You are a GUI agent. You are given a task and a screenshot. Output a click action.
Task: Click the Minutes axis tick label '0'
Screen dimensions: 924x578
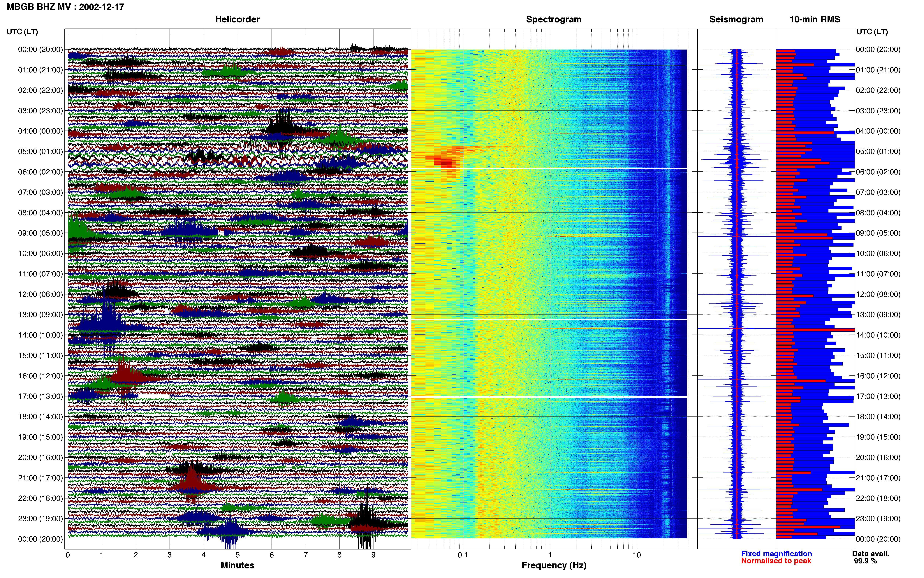coord(68,555)
